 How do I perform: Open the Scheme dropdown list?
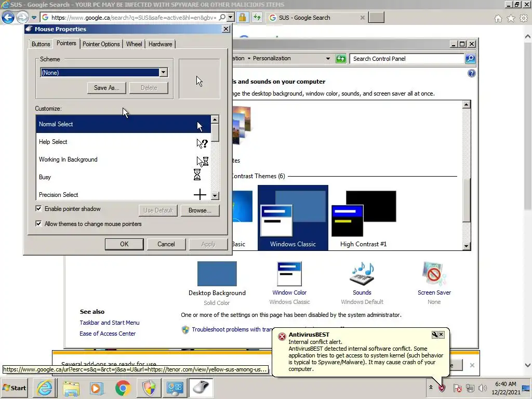164,72
